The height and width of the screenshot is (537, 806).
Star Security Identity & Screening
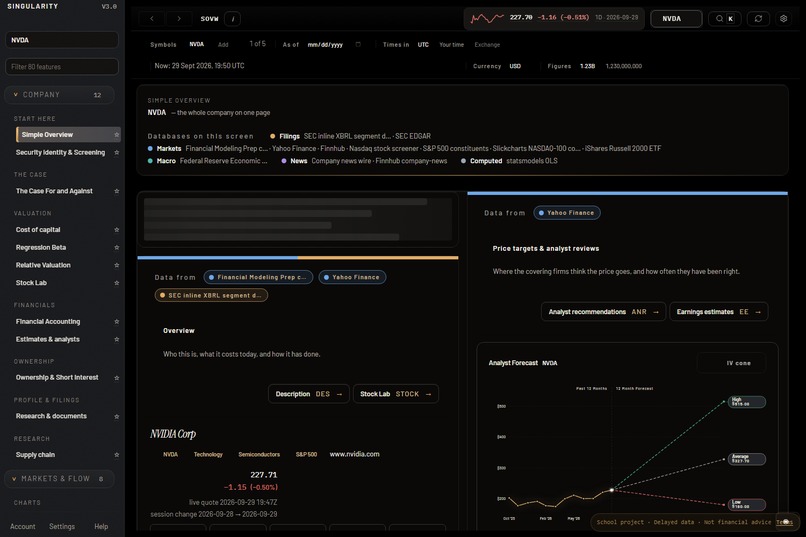tap(117, 153)
